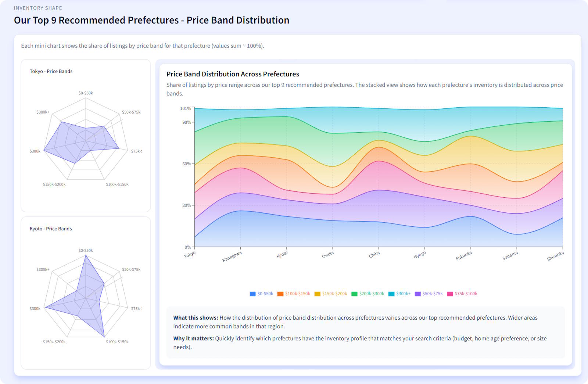Screen dimensions: 588x384
Task: Select Shizuoka on the chart x-axis
Action: (x=555, y=256)
